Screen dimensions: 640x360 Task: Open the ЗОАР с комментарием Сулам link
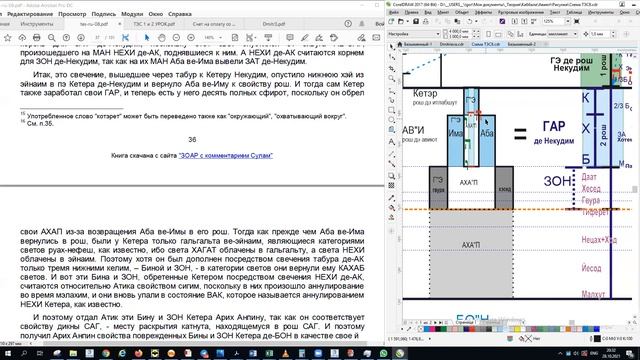tap(226, 156)
